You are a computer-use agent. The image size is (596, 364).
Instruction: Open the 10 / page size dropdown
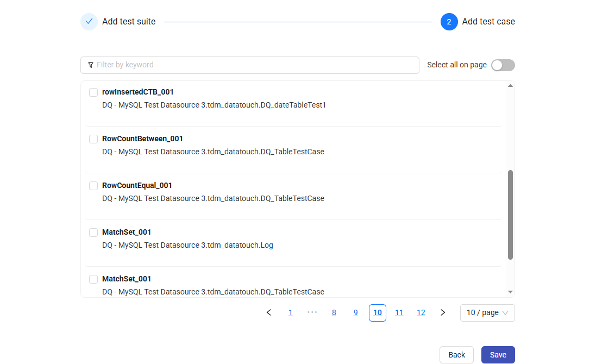[x=487, y=313]
